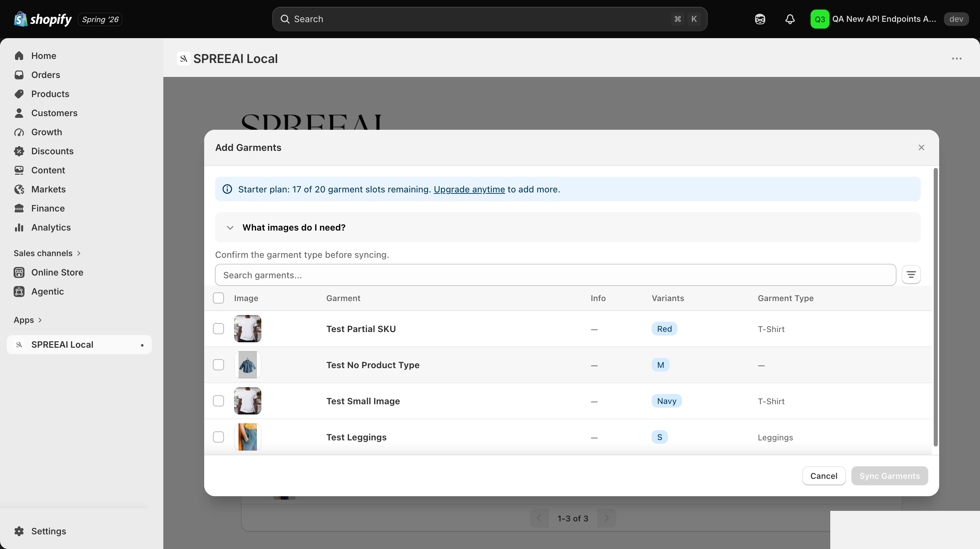Open the Sidekick assistant icon

click(760, 19)
